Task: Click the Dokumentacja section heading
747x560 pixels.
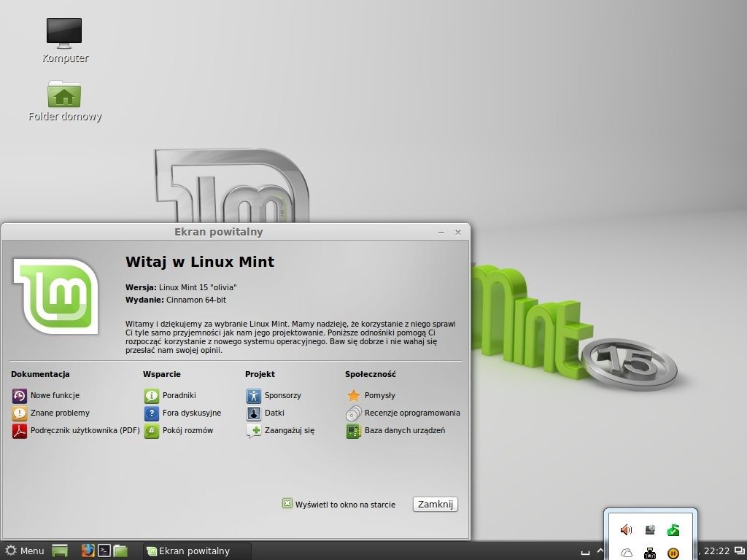Action: 41,374
